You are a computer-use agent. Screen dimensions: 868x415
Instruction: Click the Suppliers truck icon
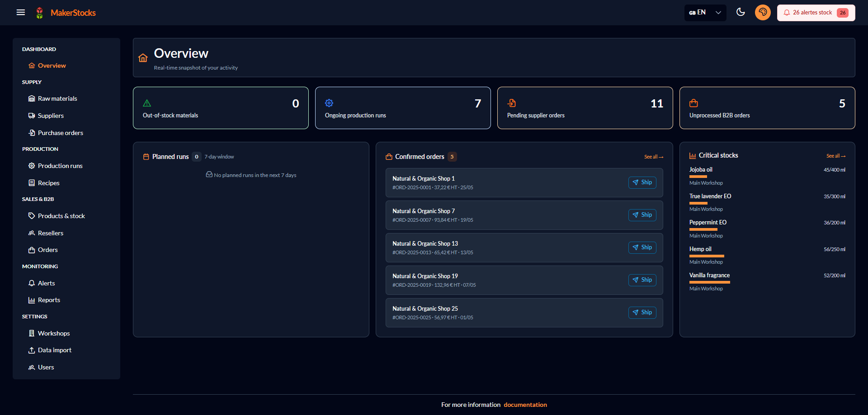click(x=32, y=116)
